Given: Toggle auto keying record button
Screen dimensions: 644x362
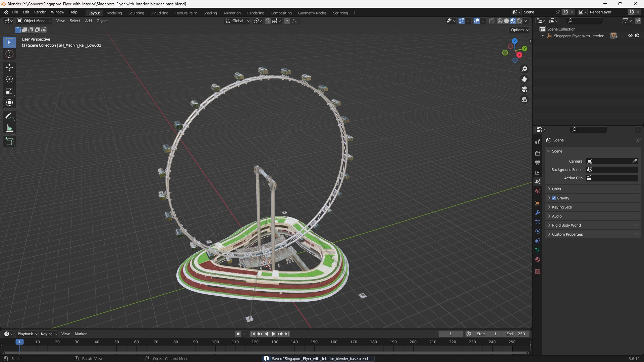Looking at the screenshot, I should [238, 334].
